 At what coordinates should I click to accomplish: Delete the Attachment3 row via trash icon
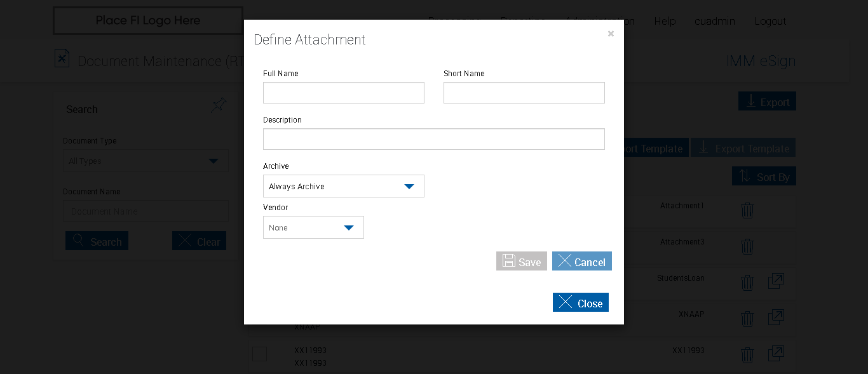point(747,246)
